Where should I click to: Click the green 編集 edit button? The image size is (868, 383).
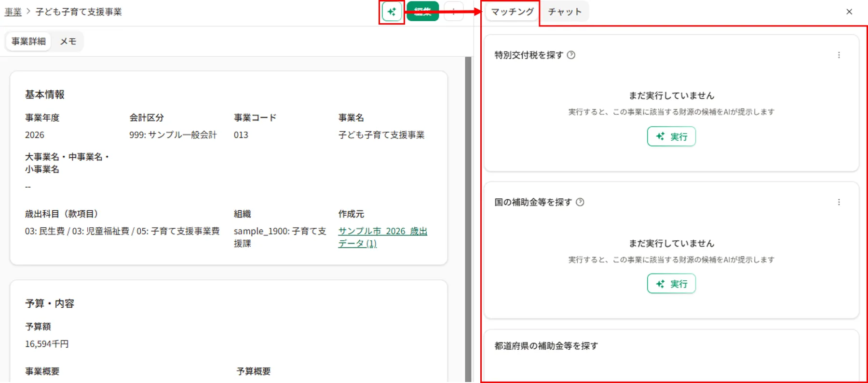click(422, 12)
